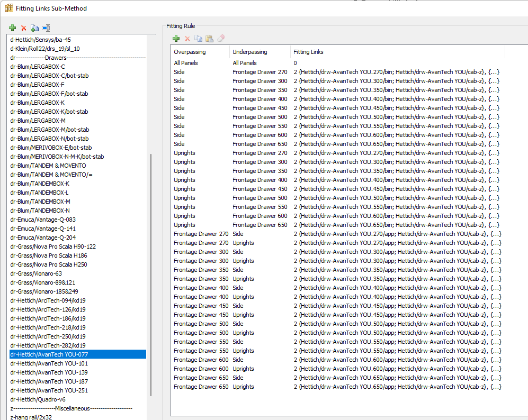528x420 pixels.
Task: Select rule Frontage Drawer 270 over Side
Action: (338, 234)
